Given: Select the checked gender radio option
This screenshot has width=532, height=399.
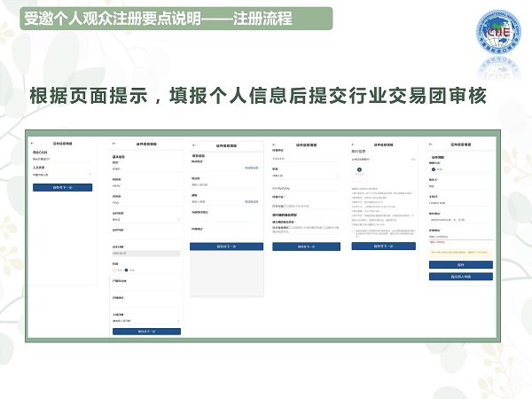Looking at the screenshot, I should [127, 270].
